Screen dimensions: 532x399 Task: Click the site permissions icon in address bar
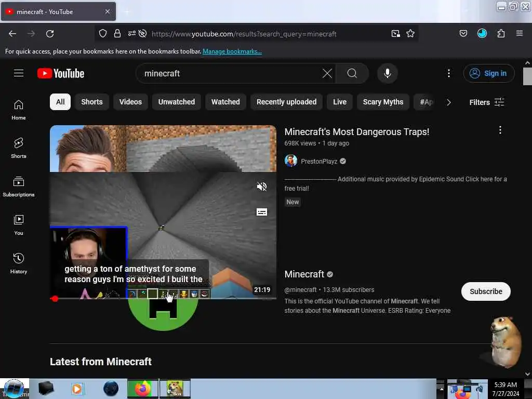pyautogui.click(x=131, y=33)
